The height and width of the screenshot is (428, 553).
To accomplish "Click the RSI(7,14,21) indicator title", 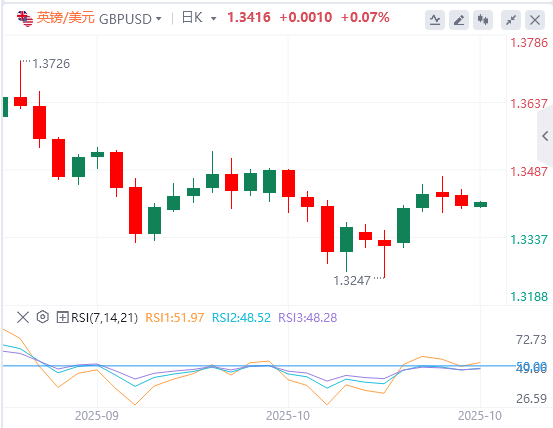I will [x=104, y=318].
